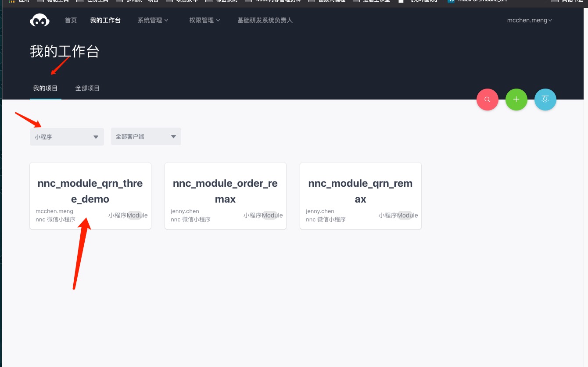Click the Module tag on nnc_module_qrn_remax card
588x367 pixels.
(x=408, y=215)
